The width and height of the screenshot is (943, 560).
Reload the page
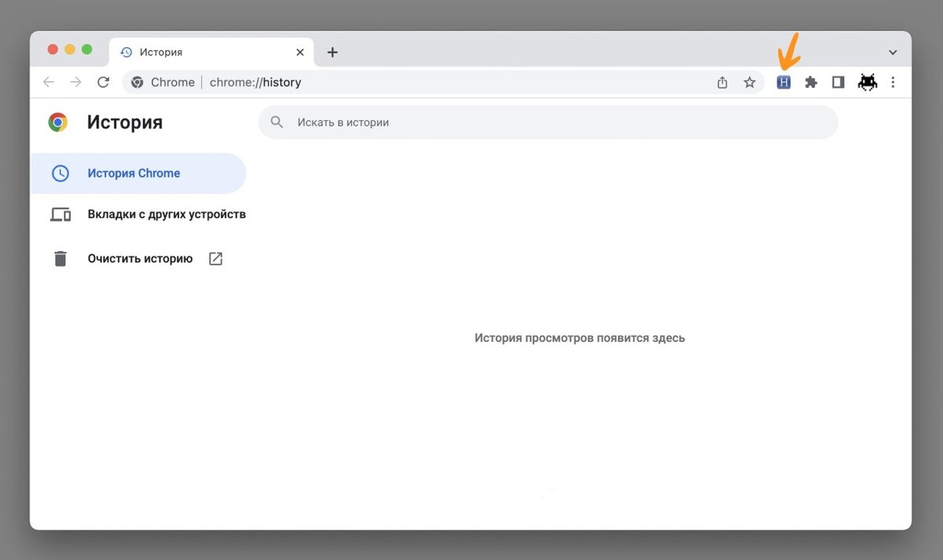(x=103, y=82)
